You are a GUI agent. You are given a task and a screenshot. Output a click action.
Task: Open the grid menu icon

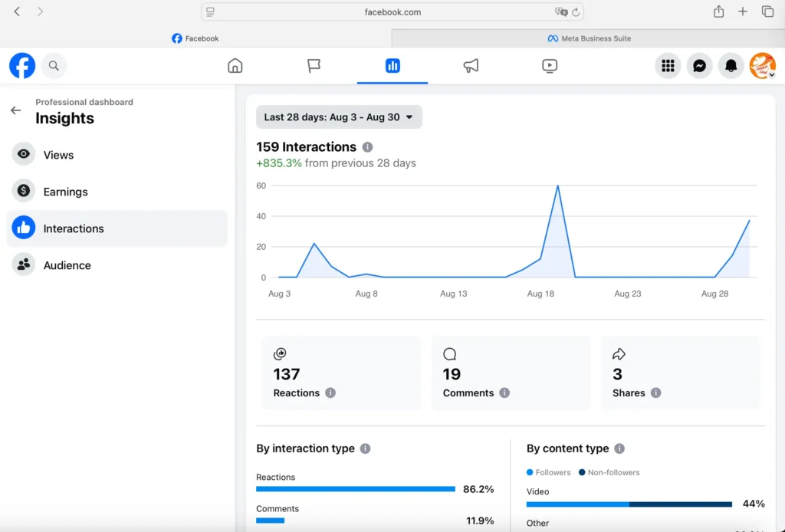tap(668, 66)
